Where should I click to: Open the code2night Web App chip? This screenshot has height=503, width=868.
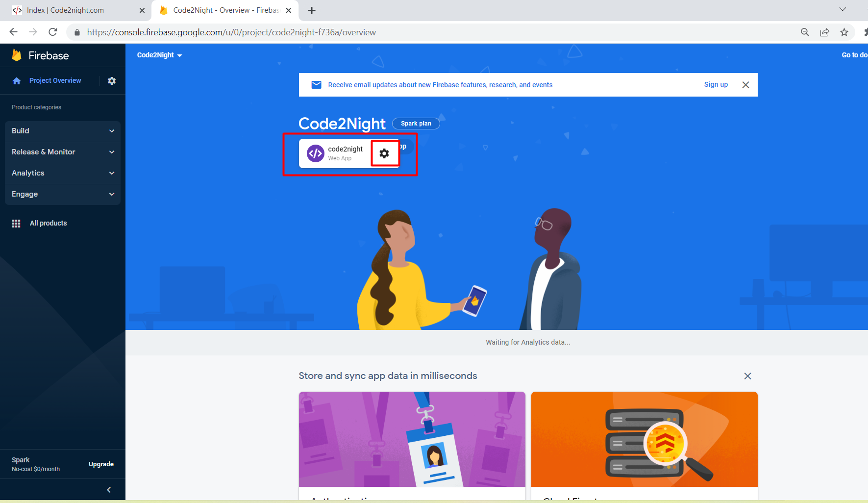(x=349, y=153)
